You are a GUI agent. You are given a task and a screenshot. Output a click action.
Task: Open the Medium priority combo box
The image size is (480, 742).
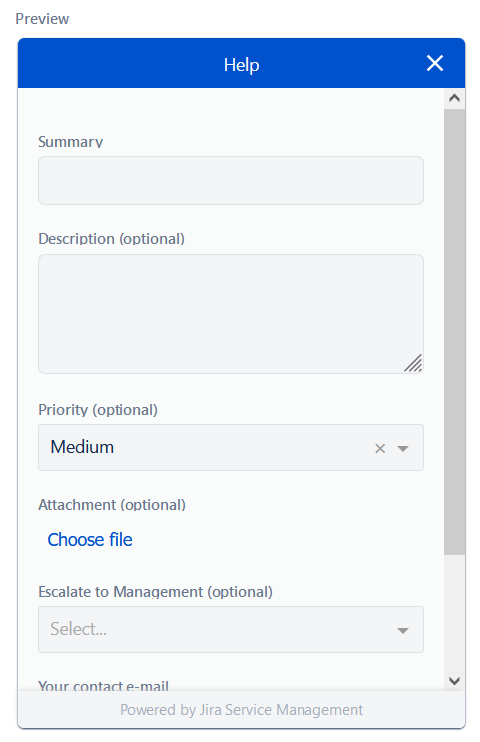point(231,447)
